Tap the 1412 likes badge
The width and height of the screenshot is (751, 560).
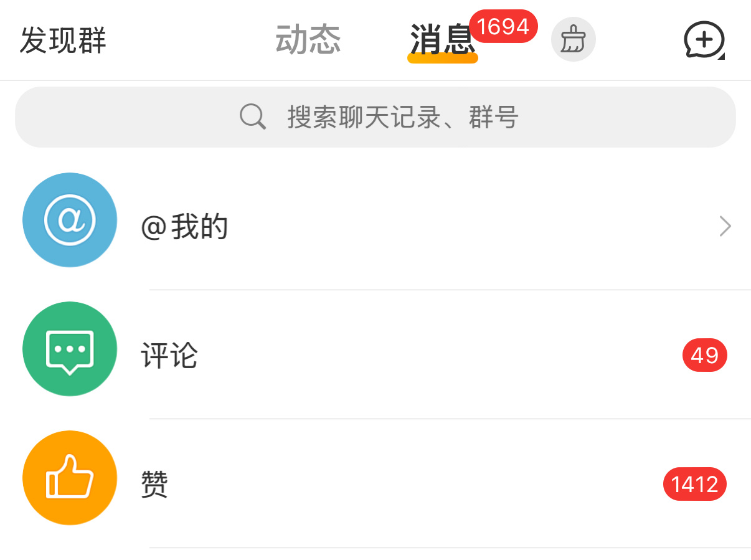(x=695, y=484)
